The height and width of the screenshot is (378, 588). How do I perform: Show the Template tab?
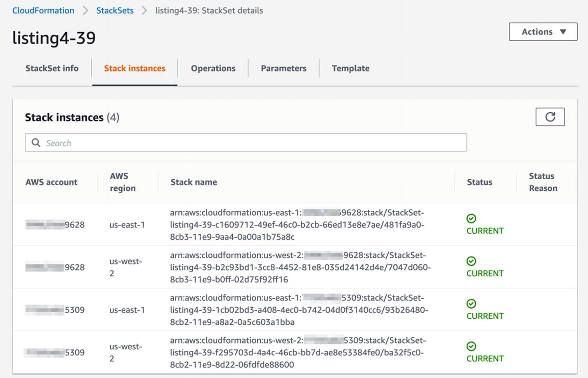(351, 68)
